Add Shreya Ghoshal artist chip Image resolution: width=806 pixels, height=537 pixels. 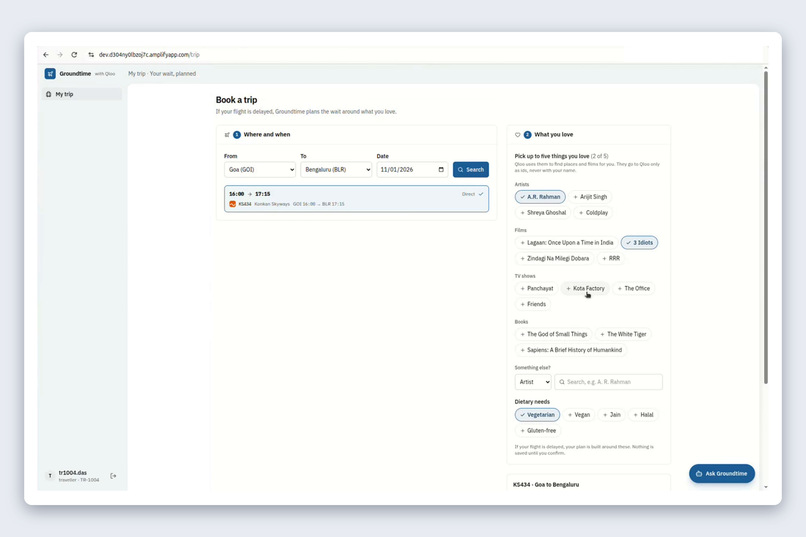pyautogui.click(x=543, y=213)
